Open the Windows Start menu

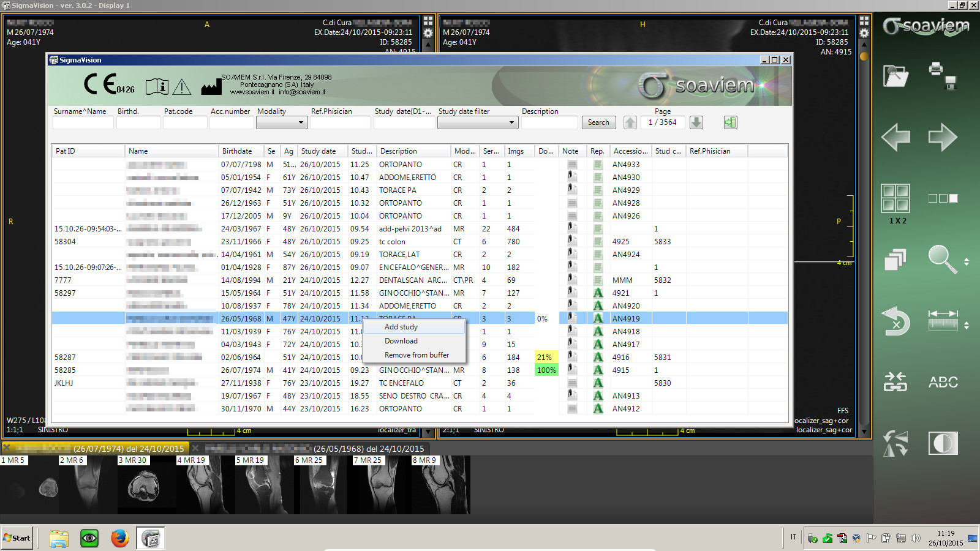pos(17,538)
